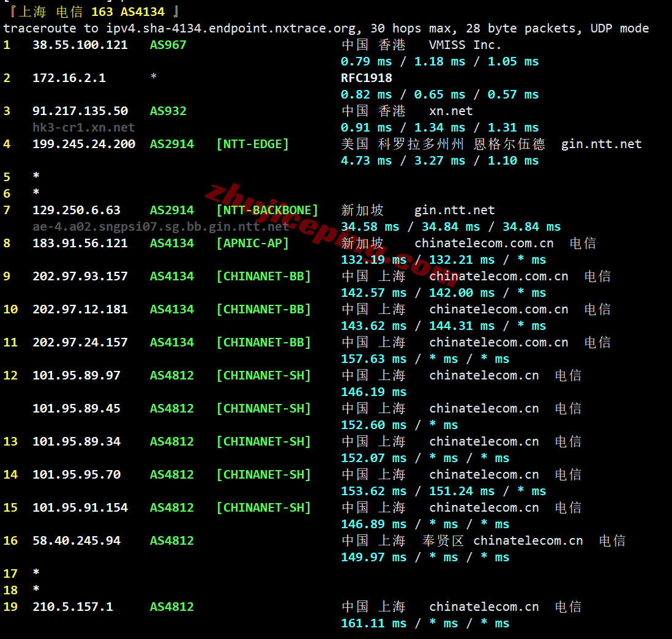Click the IP address 91.217.135.50
This screenshot has width=672, height=639.
coord(80,111)
